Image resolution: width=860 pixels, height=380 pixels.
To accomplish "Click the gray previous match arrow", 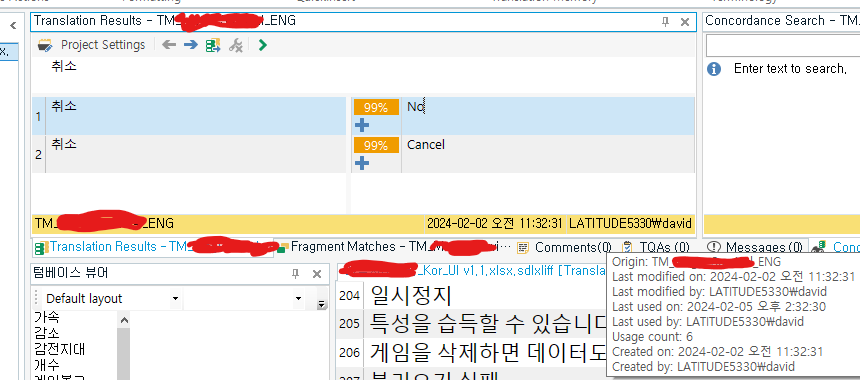I will (169, 45).
